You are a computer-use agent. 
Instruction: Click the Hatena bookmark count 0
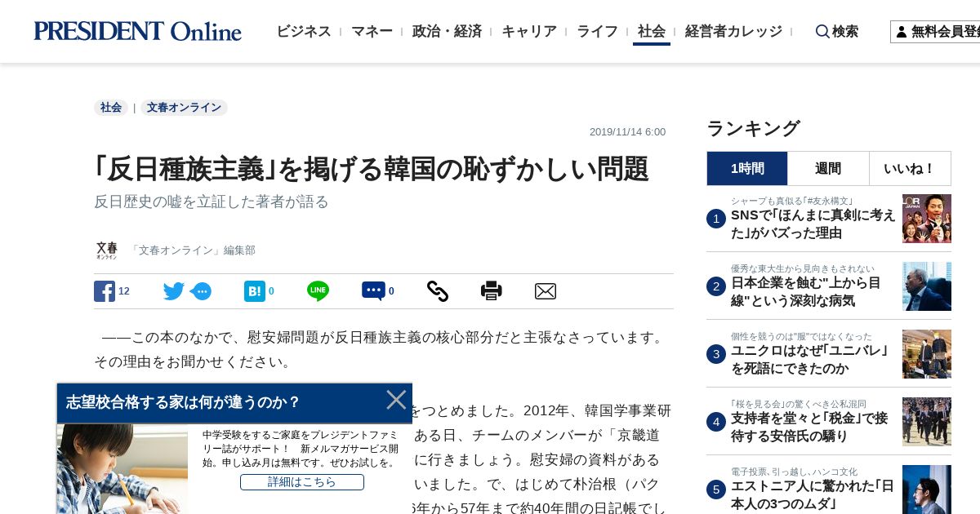pos(271,291)
